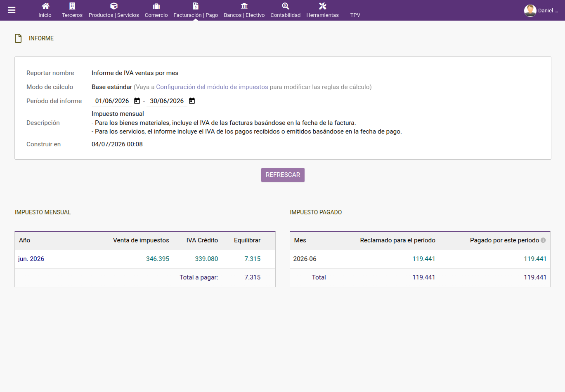
Task: Click the INFORME page title
Action: click(41, 38)
